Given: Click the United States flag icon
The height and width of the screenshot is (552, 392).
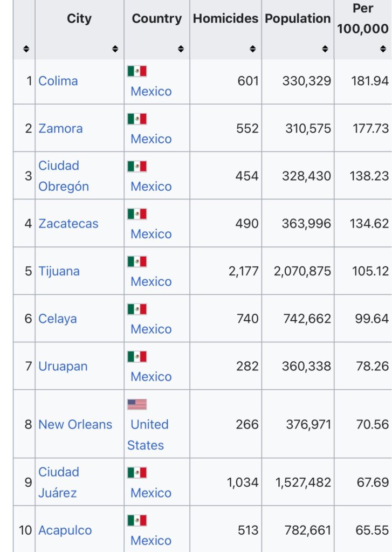Looking at the screenshot, I should [137, 404].
